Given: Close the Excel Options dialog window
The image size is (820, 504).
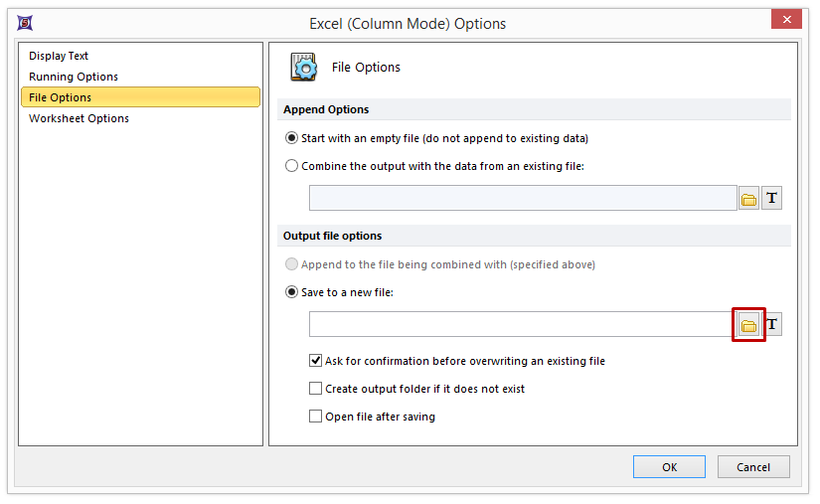Looking at the screenshot, I should 786,21.
